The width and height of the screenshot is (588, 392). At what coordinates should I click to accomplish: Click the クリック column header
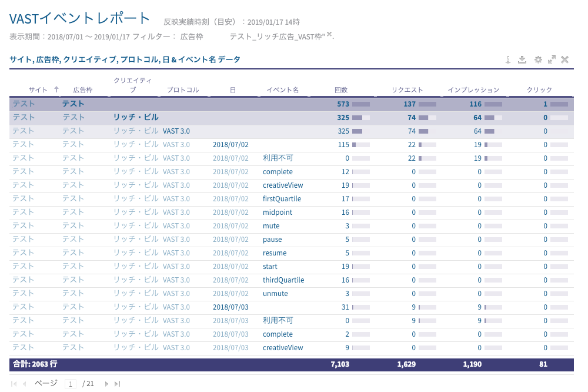539,90
